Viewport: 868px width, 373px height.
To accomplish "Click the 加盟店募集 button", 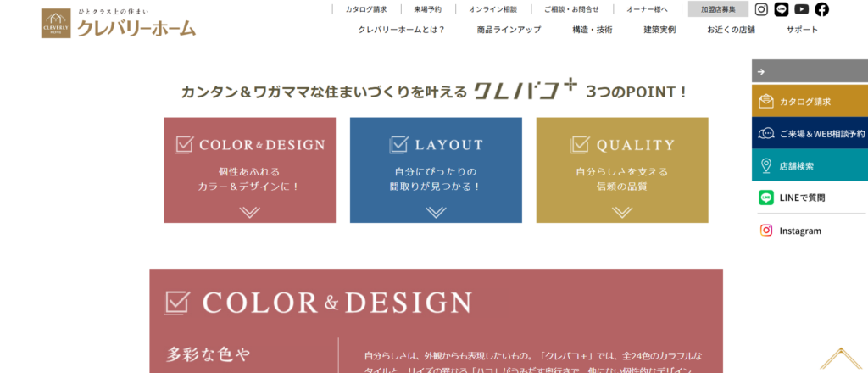I will click(718, 9).
